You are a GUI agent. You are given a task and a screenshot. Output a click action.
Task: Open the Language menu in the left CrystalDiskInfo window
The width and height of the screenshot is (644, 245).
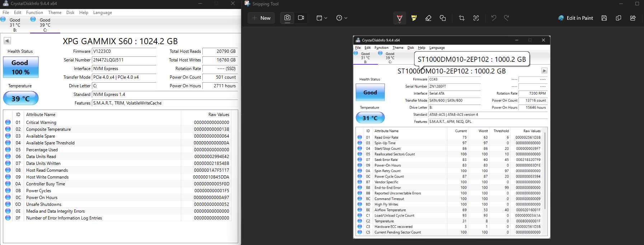coord(103,13)
